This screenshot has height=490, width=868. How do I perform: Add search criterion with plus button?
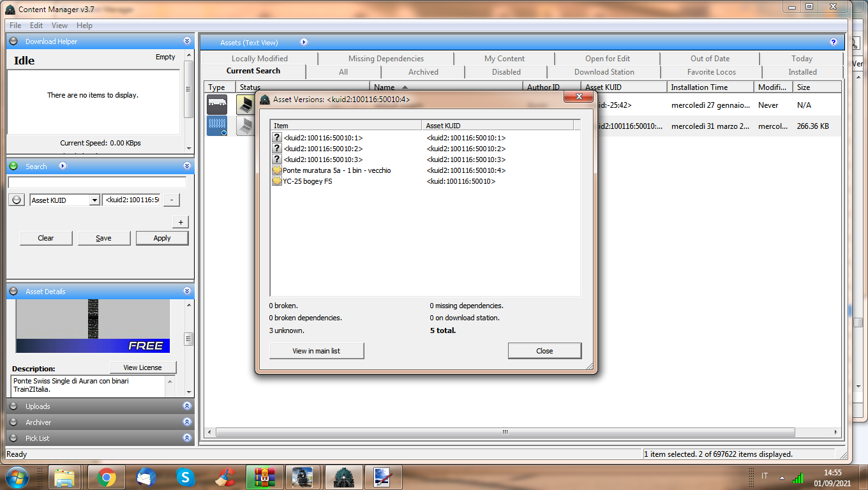[x=181, y=222]
